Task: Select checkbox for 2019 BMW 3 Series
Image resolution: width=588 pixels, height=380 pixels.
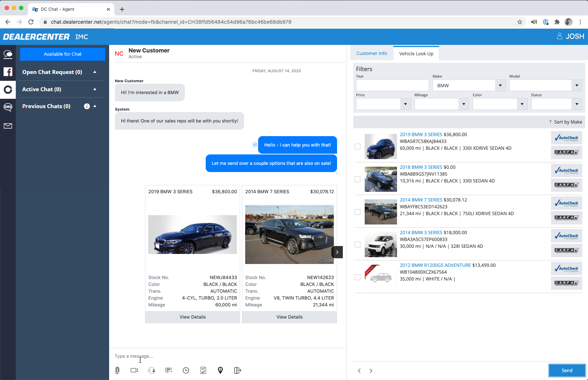Action: [358, 147]
